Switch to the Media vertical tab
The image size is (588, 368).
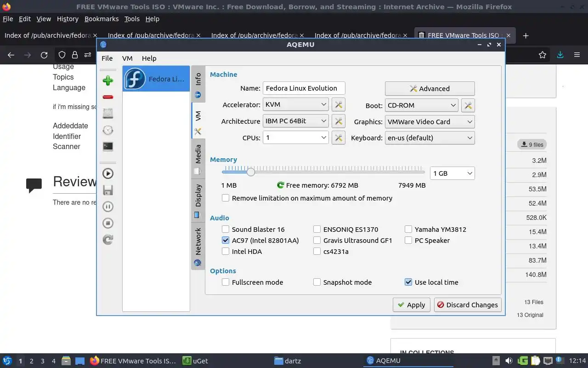(198, 160)
